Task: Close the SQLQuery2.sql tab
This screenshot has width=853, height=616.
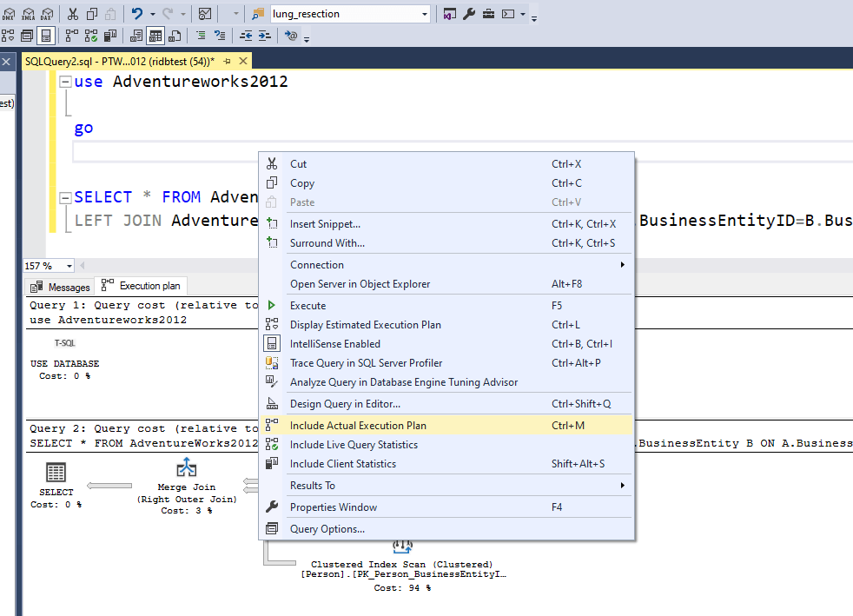Action: click(243, 61)
